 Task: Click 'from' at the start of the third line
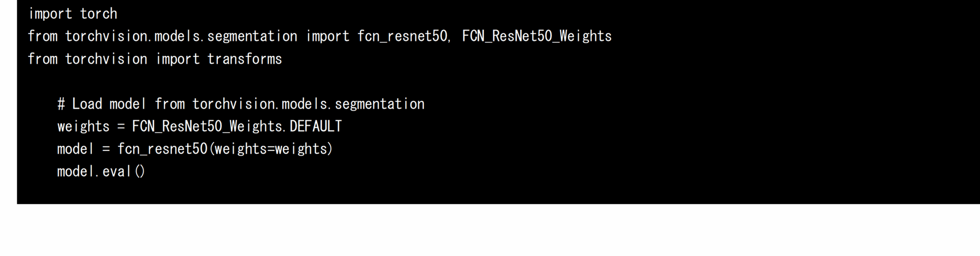click(x=43, y=59)
